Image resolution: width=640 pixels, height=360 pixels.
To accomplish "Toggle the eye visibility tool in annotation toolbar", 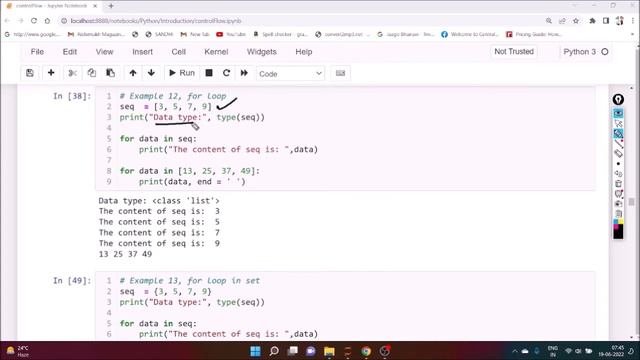I will click(x=618, y=113).
